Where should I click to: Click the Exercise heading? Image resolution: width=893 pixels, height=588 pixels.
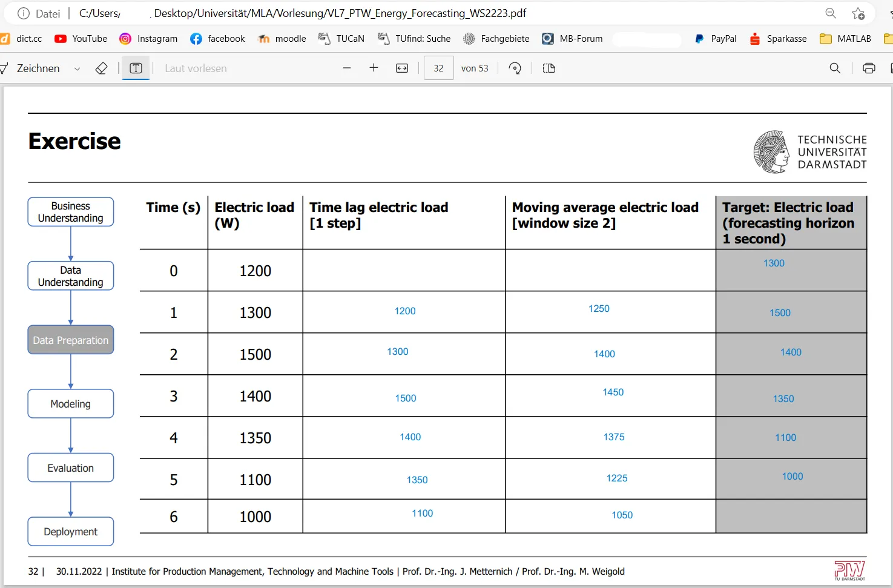[x=74, y=142]
